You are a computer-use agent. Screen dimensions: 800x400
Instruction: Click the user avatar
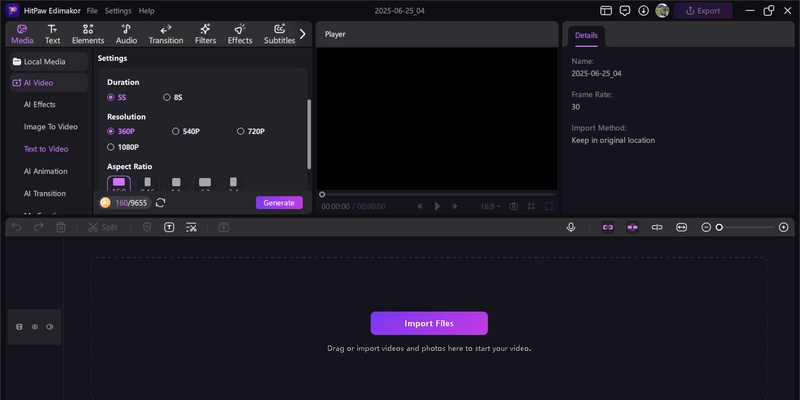tap(662, 11)
